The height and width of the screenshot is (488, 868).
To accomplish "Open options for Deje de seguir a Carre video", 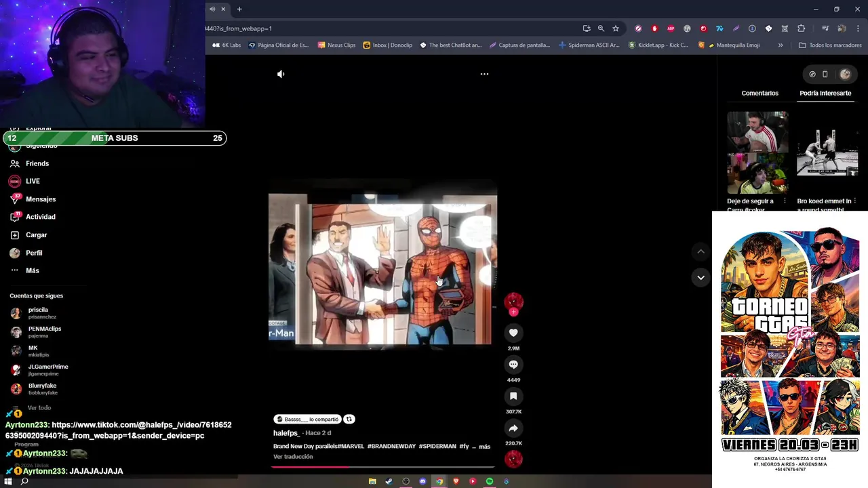I will point(785,201).
